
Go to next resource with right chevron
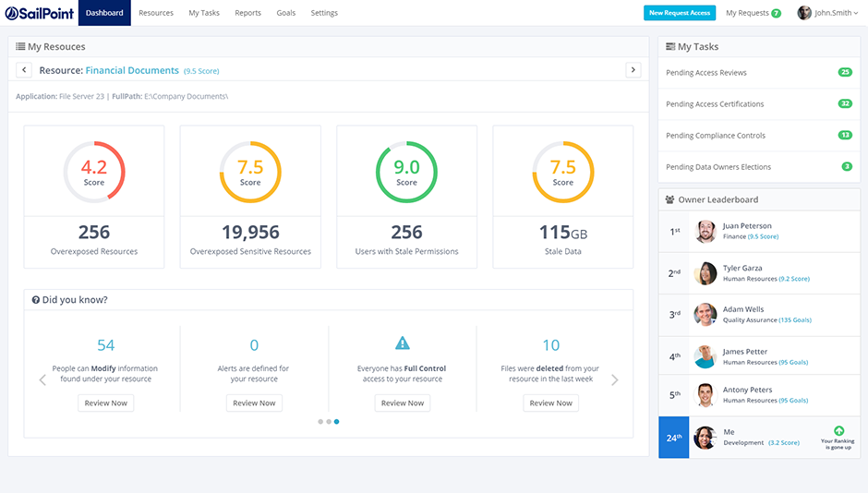tap(633, 70)
